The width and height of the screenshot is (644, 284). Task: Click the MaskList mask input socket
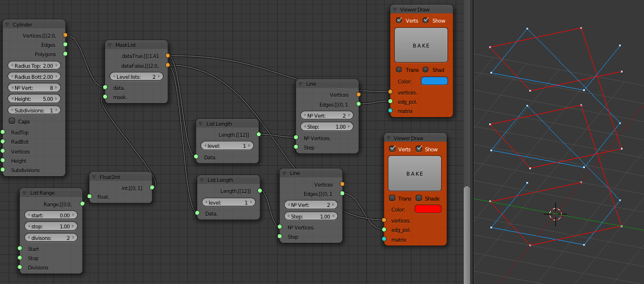coord(105,97)
